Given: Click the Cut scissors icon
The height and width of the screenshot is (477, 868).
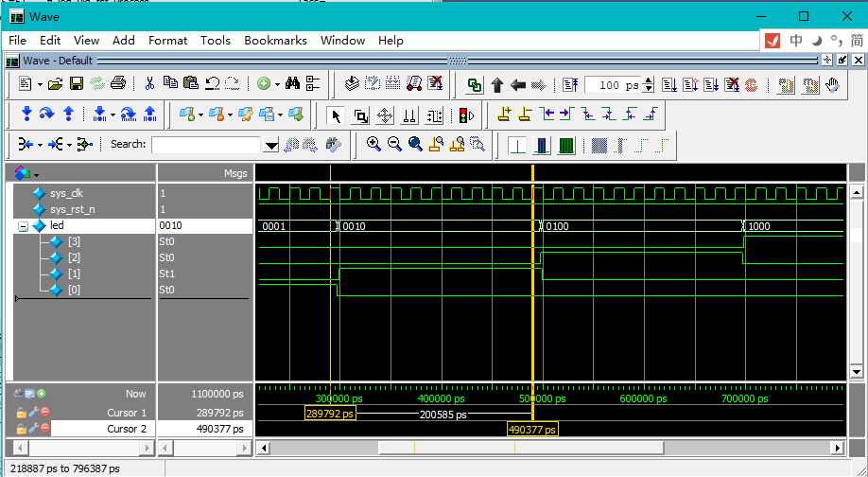Looking at the screenshot, I should coord(149,84).
